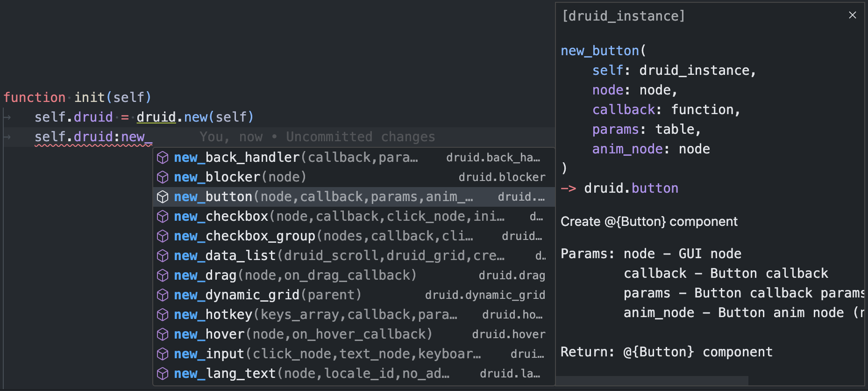Click the underlined druid module reference
This screenshot has width=868, height=391.
coord(156,117)
